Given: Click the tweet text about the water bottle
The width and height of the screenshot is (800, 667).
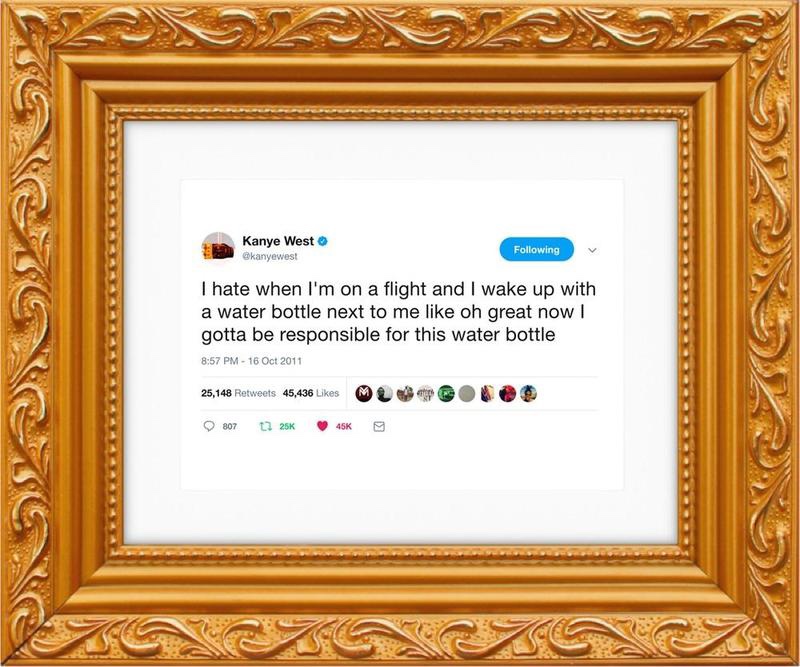Looking at the screenshot, I should pos(398,312).
